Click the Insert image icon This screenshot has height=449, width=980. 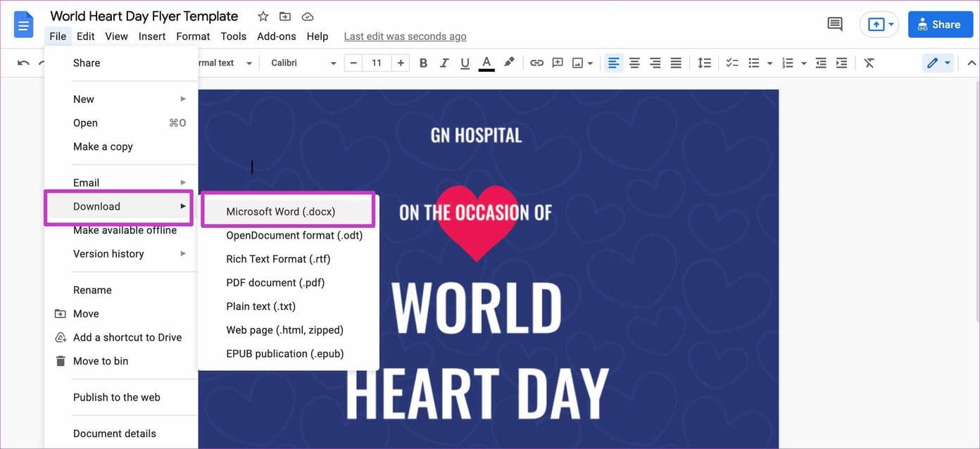pyautogui.click(x=578, y=63)
